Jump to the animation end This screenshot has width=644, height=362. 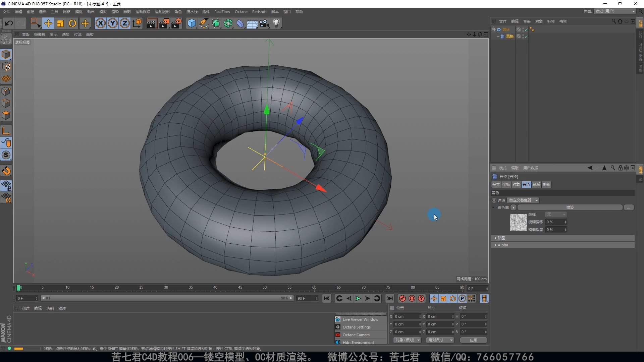(x=389, y=298)
